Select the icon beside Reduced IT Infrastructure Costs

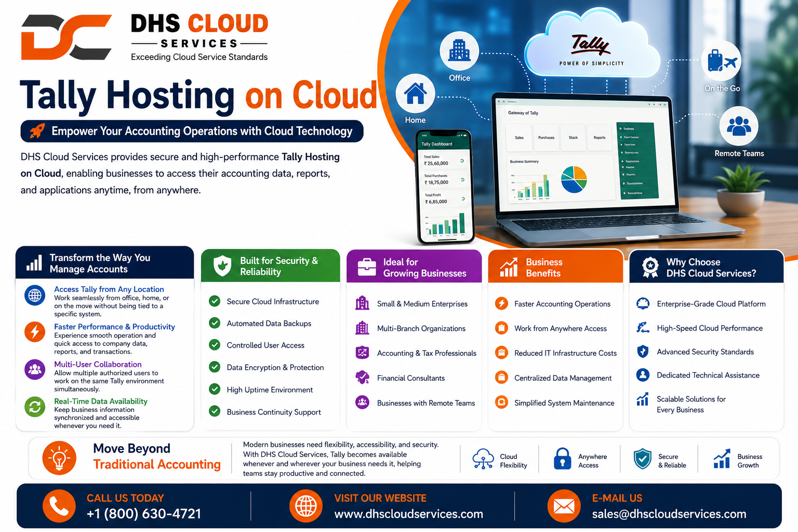tap(501, 352)
